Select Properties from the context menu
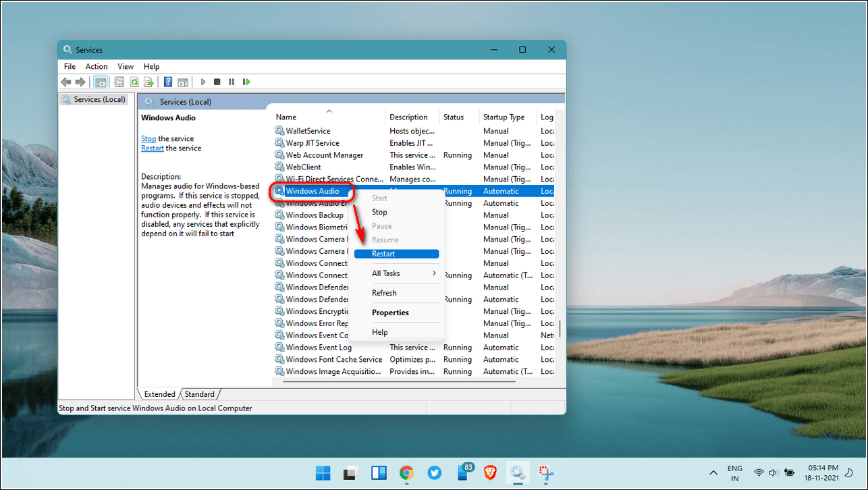The image size is (868, 490). [390, 312]
